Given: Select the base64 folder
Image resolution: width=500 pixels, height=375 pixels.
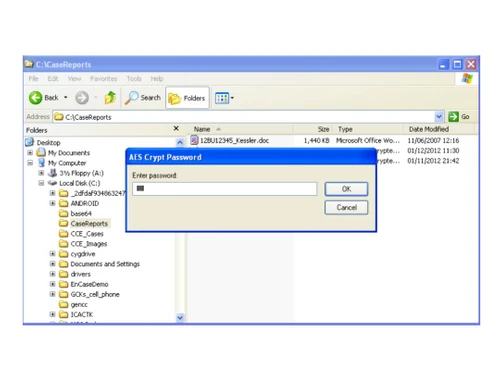Looking at the screenshot, I should [x=81, y=213].
